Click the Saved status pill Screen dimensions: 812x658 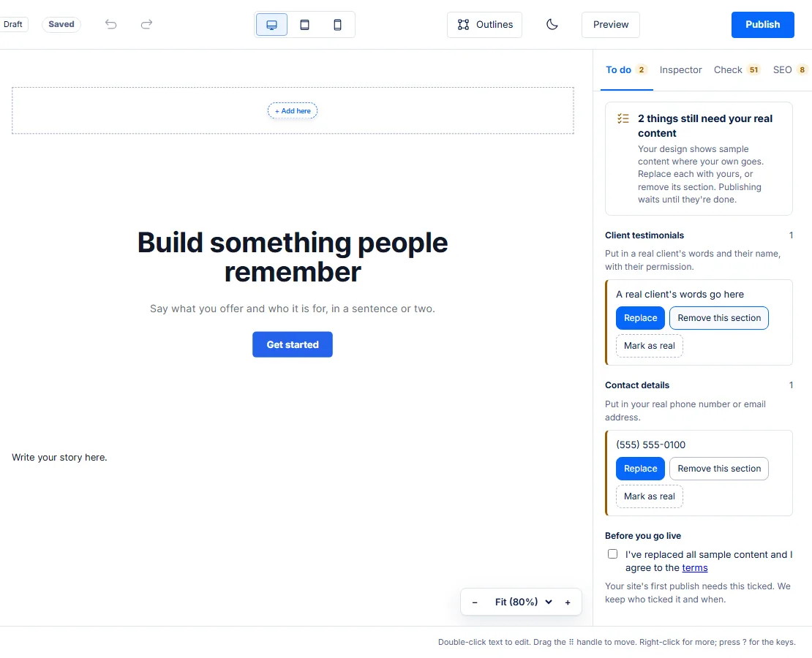click(x=61, y=24)
